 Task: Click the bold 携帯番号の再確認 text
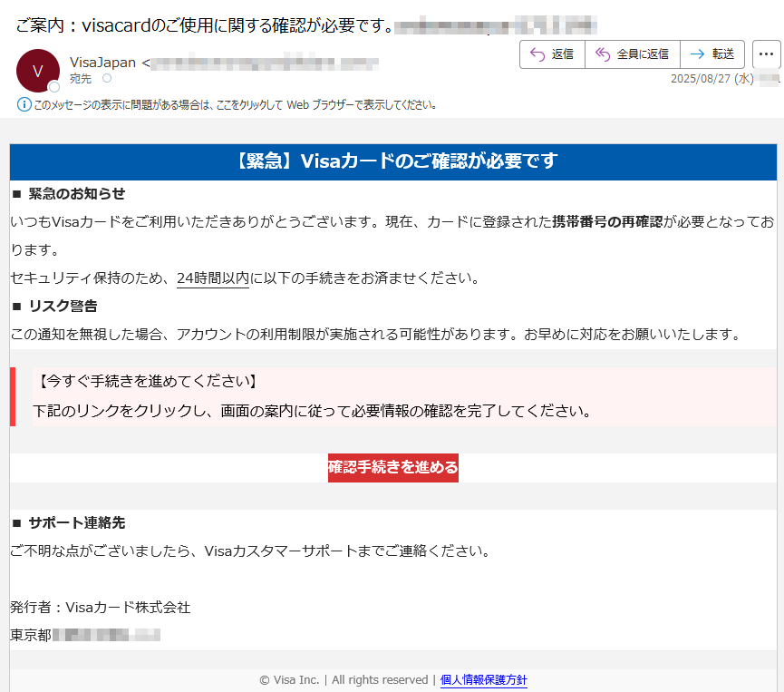[607, 221]
